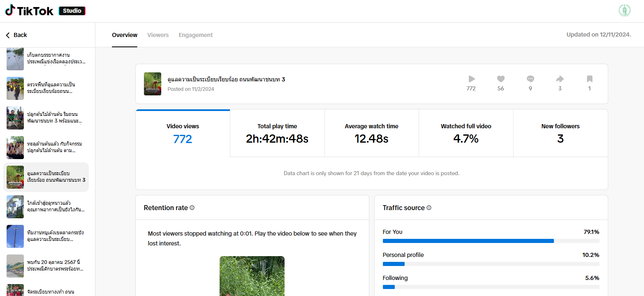Select the Overview tab

[125, 35]
